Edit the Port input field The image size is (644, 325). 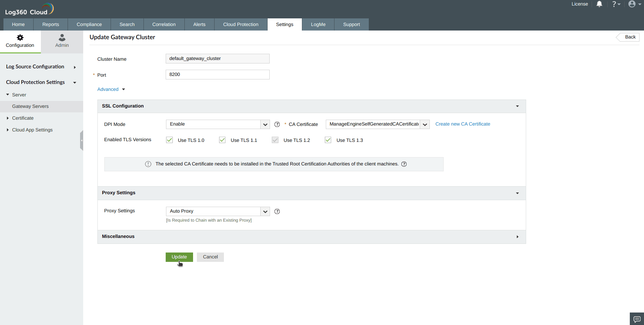217,74
